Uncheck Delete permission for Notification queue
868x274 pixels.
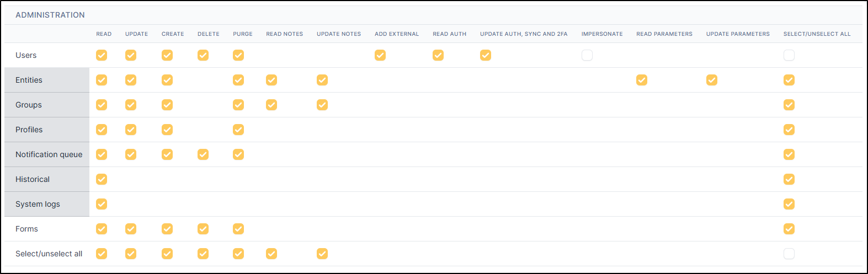click(x=203, y=154)
